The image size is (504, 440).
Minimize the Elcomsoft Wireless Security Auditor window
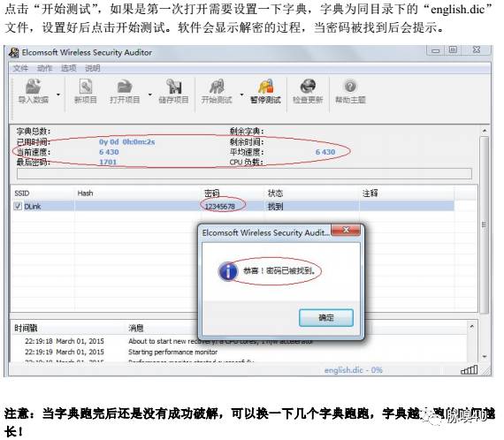pos(436,50)
